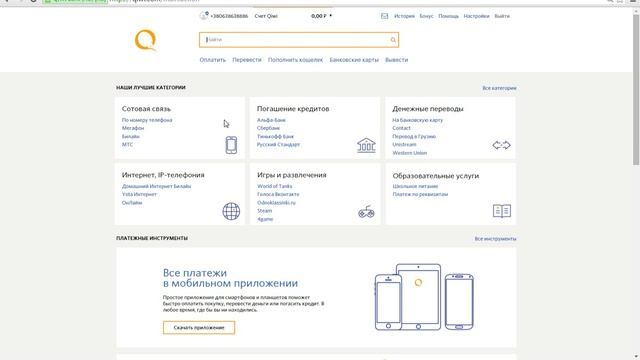Open the Перевести menu item

pyautogui.click(x=247, y=60)
